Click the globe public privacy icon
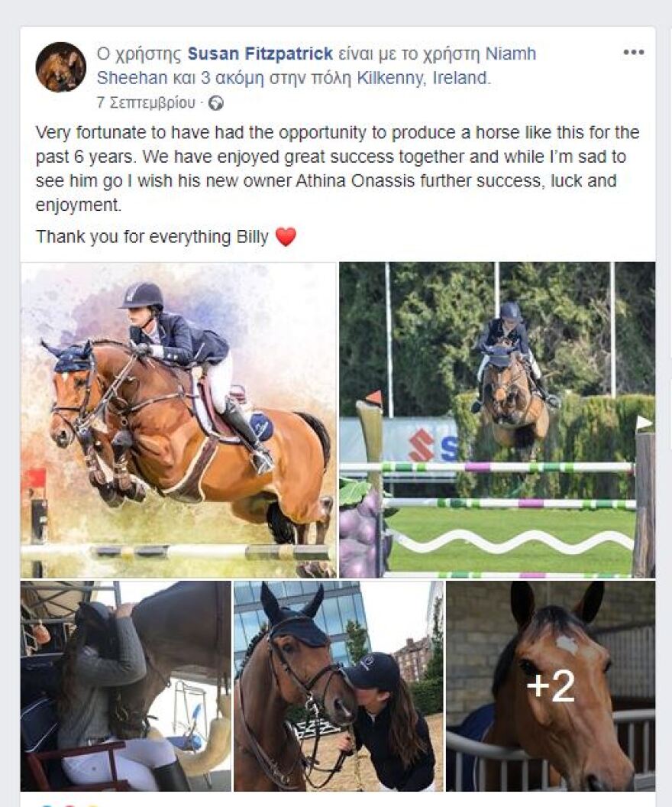672x807 pixels. [216, 102]
